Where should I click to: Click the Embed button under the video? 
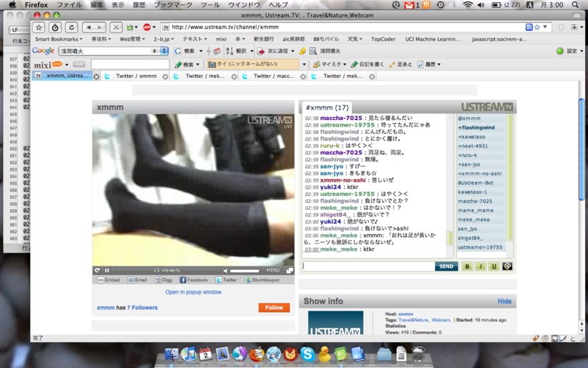(x=109, y=280)
